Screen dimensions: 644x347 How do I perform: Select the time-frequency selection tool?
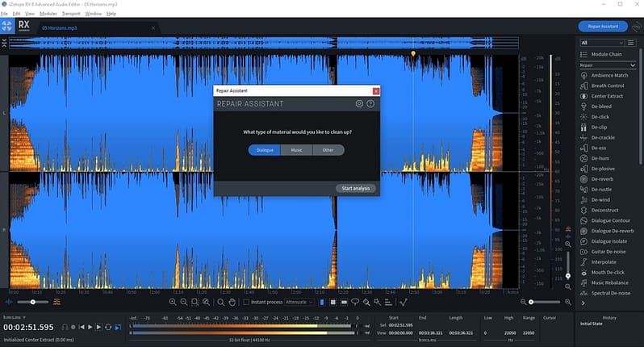click(333, 303)
